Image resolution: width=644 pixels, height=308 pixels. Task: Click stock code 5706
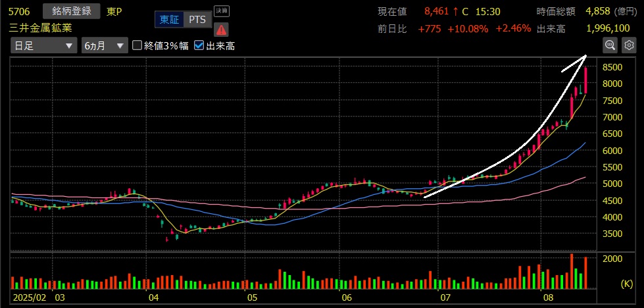click(19, 11)
